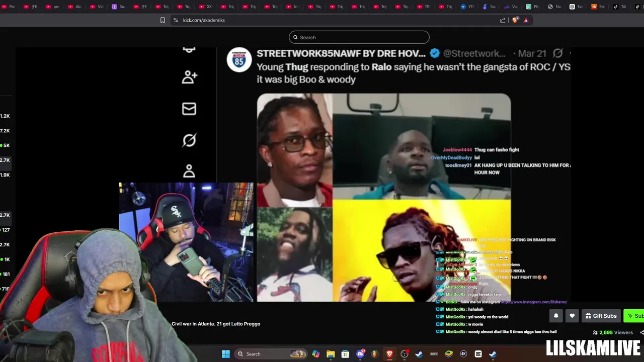Viewport: 644px width, 362px height.
Task: Open FL Studio from the taskbar
Action: tap(375, 354)
